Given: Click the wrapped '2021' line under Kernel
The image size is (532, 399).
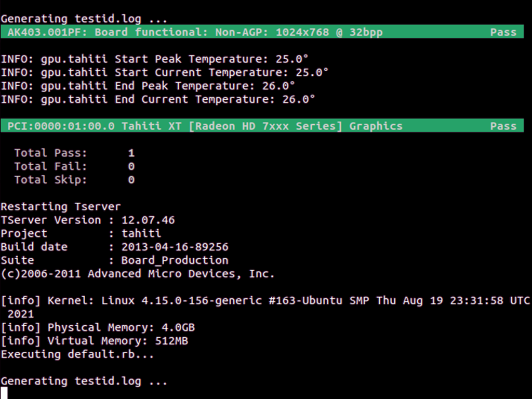Looking at the screenshot, I should click(20, 314).
